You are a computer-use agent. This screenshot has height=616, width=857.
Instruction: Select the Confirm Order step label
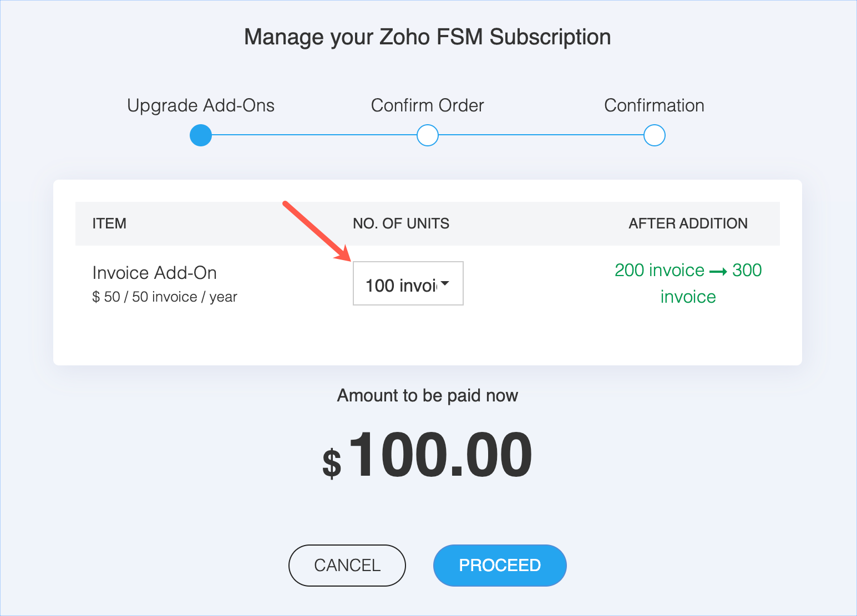click(x=428, y=105)
